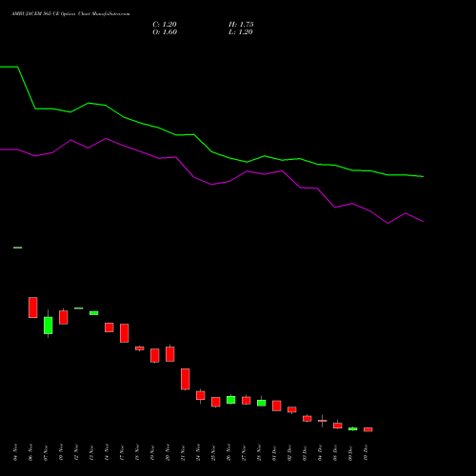476x476 pixels.
Task: Select the green 26 Nov candlestick
Action: [x=231, y=400]
